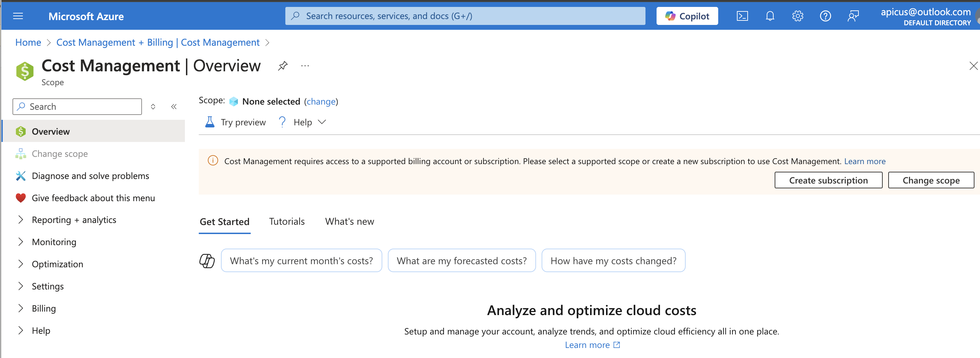980x358 pixels.
Task: Expand the Billing group
Action: (21, 308)
